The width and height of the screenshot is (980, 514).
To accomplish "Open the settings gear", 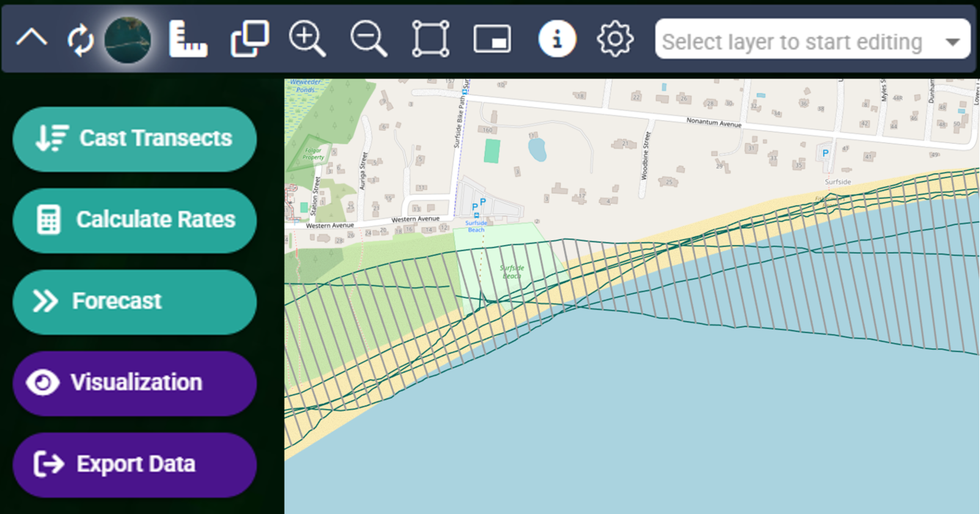I will pyautogui.click(x=615, y=39).
